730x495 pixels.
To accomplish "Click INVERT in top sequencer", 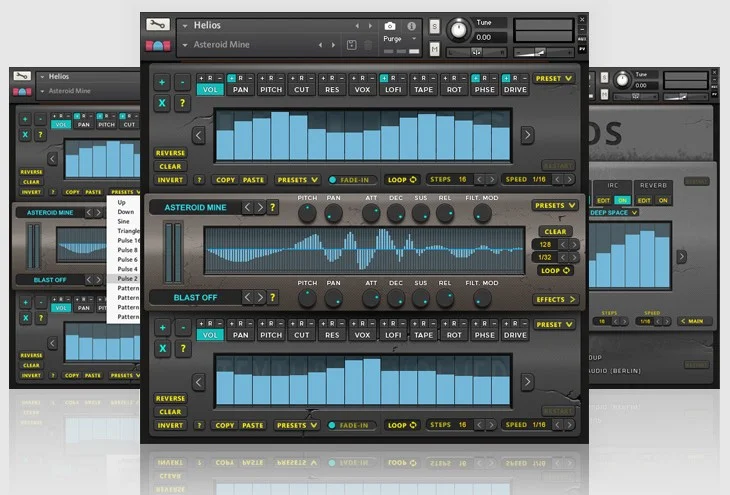I will [170, 180].
